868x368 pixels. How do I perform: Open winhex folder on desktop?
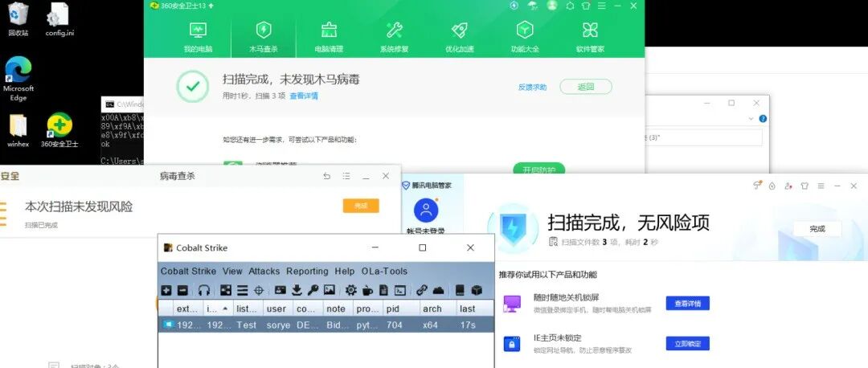pos(18,131)
